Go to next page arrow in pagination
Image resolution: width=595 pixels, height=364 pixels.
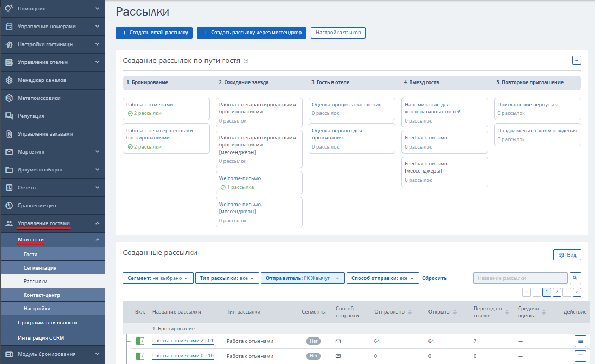pos(577,292)
